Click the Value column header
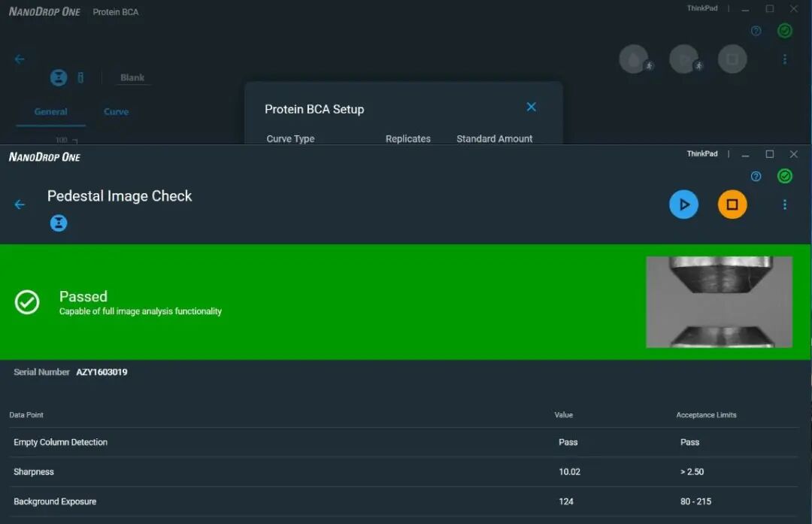 click(563, 415)
